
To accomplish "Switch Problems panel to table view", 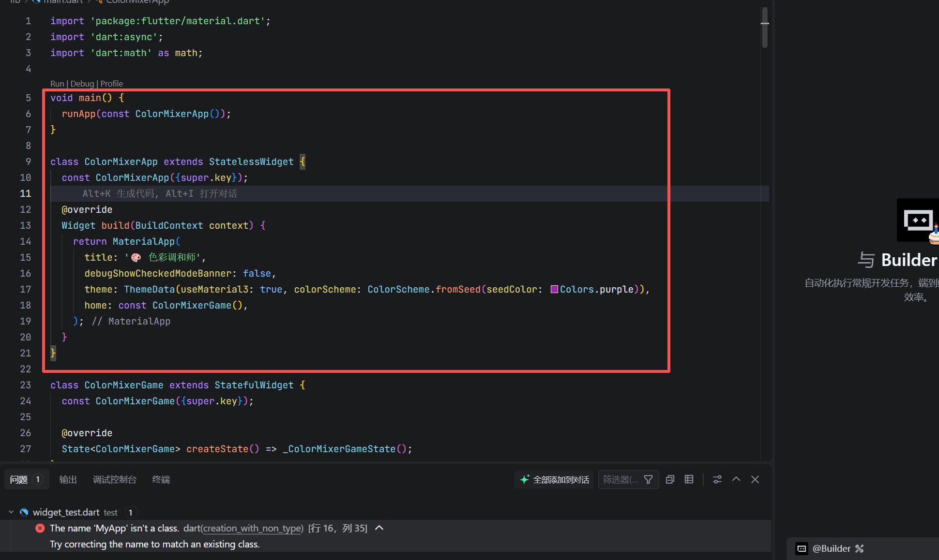I will (x=689, y=479).
